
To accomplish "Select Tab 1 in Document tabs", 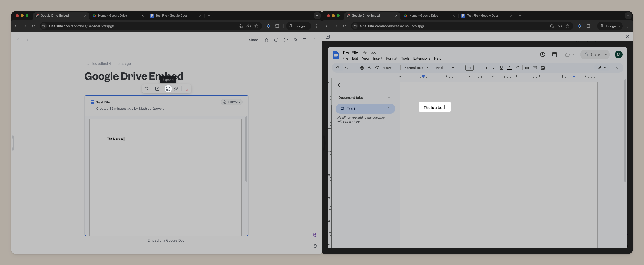I will point(365,109).
